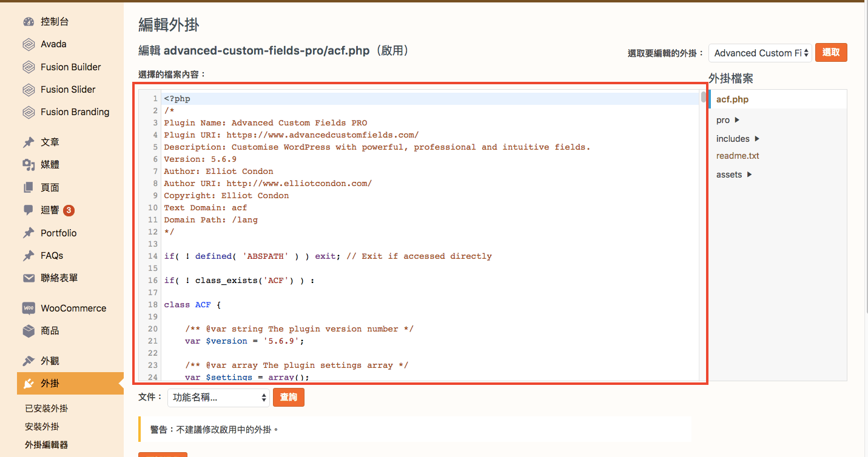Click the 文章 pushpin icon
Screen dimensions: 868x457
pos(29,142)
